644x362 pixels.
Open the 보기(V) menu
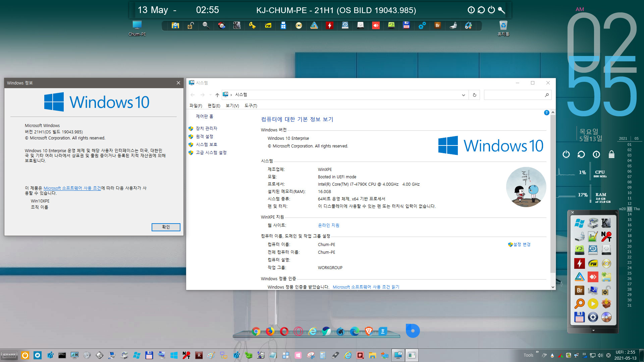coord(232,106)
